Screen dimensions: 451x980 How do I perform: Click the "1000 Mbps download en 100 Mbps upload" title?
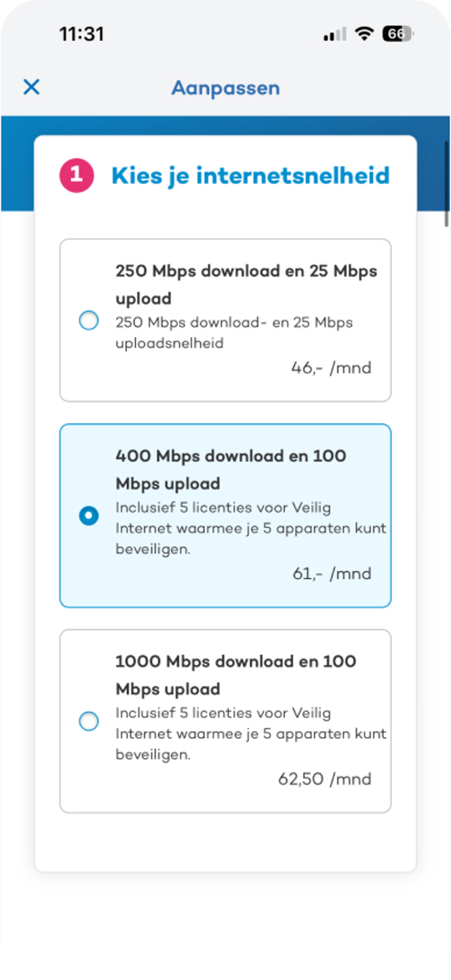coord(236,675)
